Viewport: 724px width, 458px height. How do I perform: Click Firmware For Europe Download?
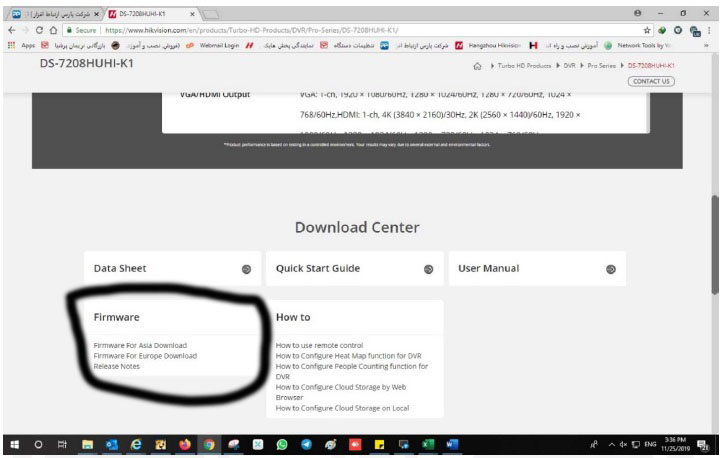pyautogui.click(x=145, y=356)
